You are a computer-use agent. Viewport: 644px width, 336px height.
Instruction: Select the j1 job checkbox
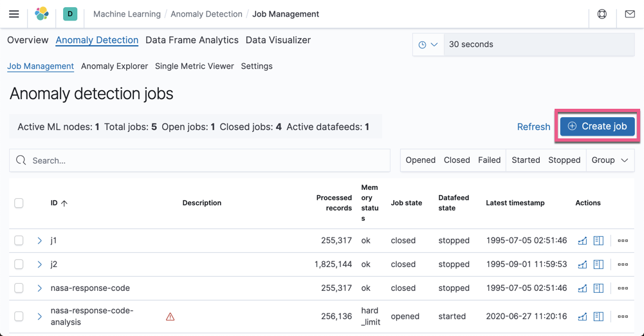coord(19,241)
